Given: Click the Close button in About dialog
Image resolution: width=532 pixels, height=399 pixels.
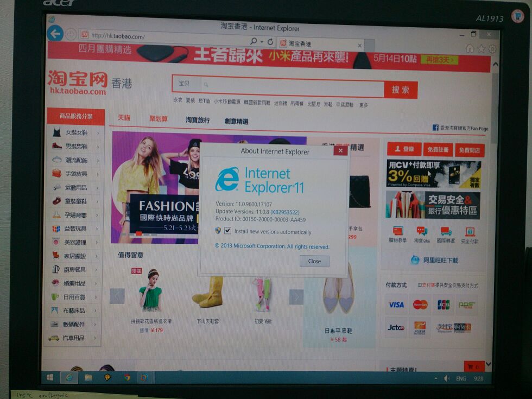Looking at the screenshot, I should click(314, 261).
